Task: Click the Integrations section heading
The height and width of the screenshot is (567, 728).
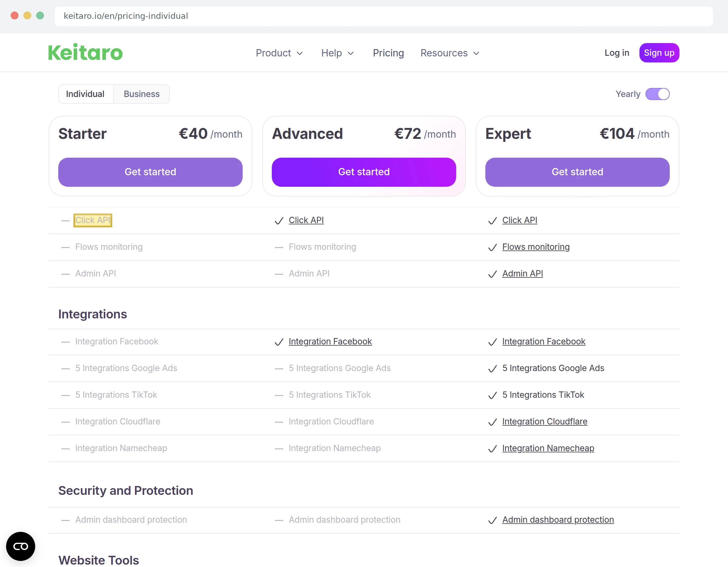Action: (x=93, y=314)
